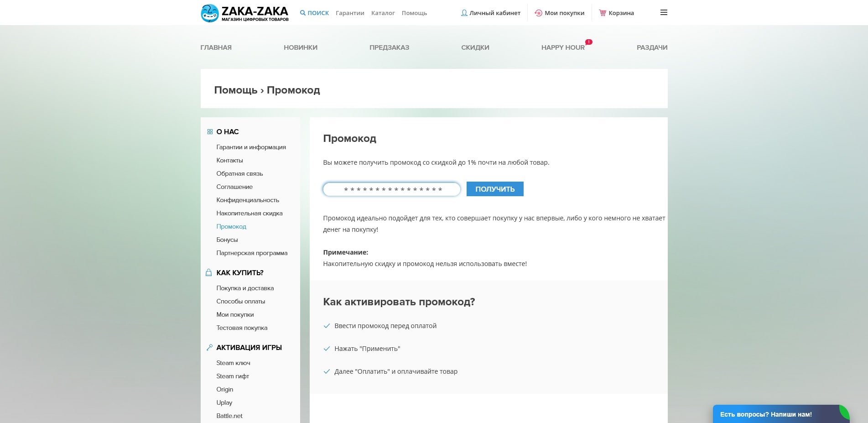This screenshot has height=423, width=868.
Task: Click the lock icon beside КАК КУПИТЬ?
Action: click(x=208, y=272)
